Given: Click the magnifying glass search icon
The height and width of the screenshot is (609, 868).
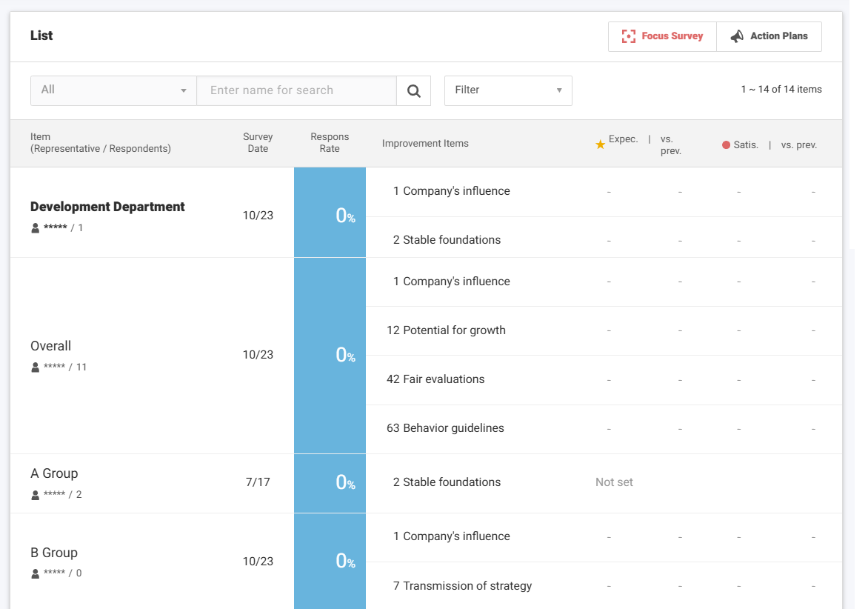Looking at the screenshot, I should [x=414, y=90].
